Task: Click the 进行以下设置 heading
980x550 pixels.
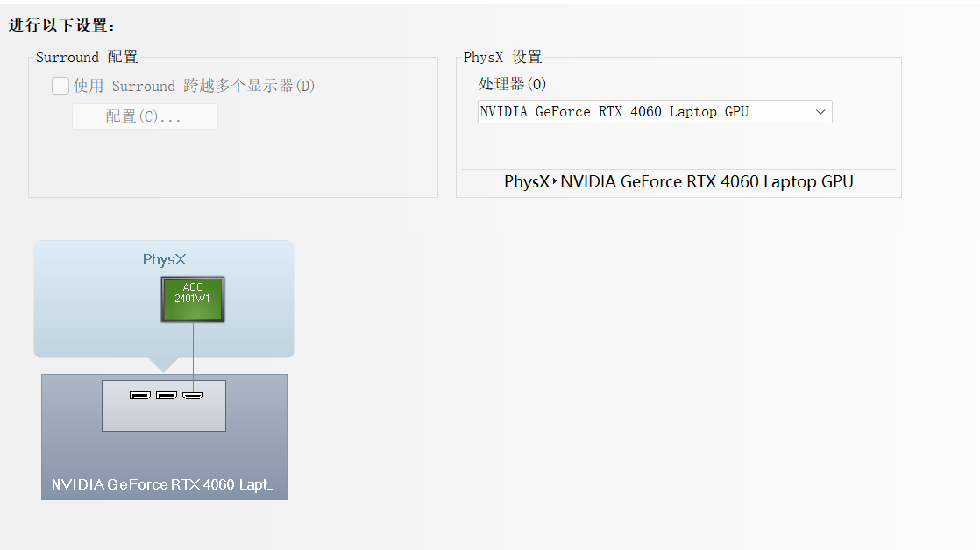Action: pos(62,25)
